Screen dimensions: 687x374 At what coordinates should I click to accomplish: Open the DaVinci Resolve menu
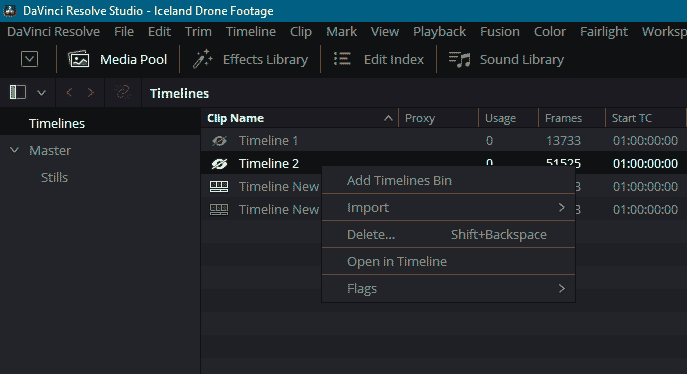point(53,32)
